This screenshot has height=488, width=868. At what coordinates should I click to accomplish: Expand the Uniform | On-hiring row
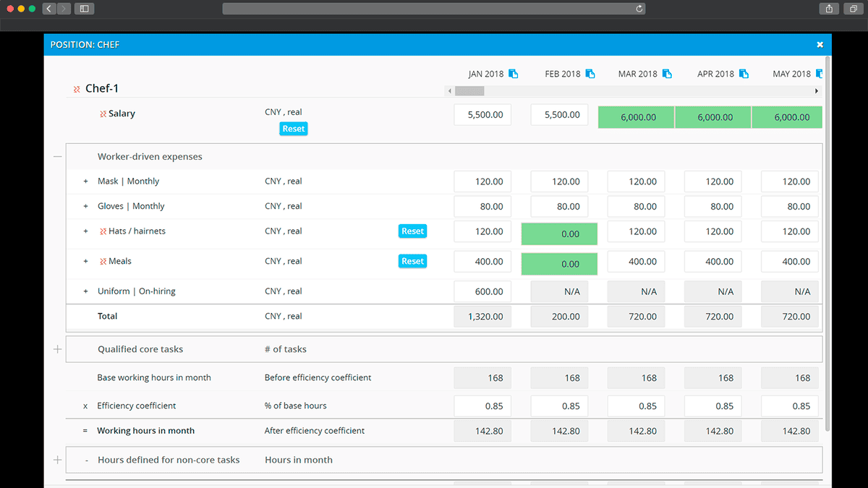pos(85,291)
